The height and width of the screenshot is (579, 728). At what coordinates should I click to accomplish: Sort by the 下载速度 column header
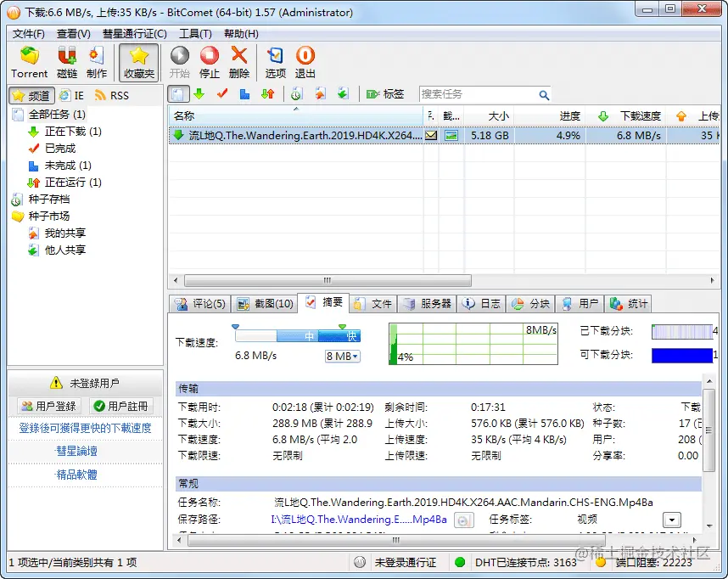click(625, 115)
